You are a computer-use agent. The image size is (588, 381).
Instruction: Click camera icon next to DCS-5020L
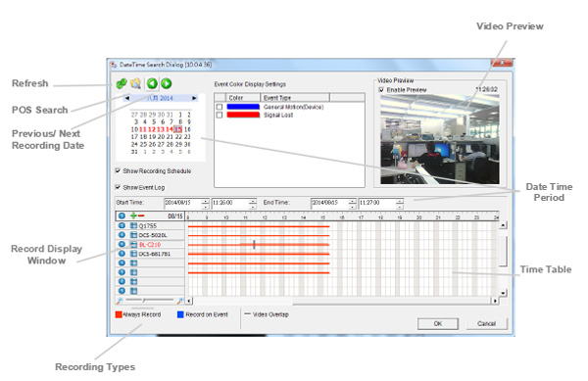pyautogui.click(x=133, y=235)
